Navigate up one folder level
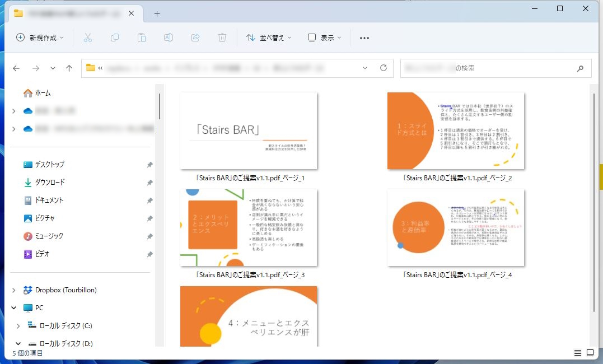The image size is (603, 364). (68, 68)
